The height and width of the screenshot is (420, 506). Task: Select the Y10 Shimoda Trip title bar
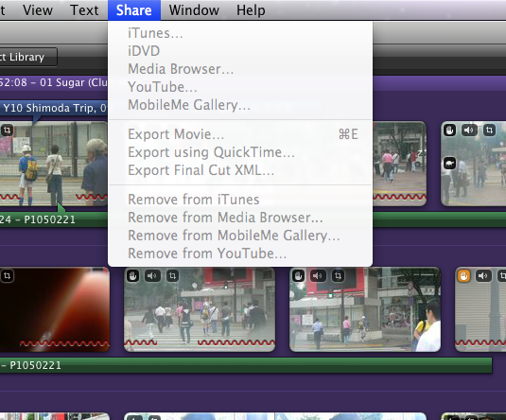53,108
